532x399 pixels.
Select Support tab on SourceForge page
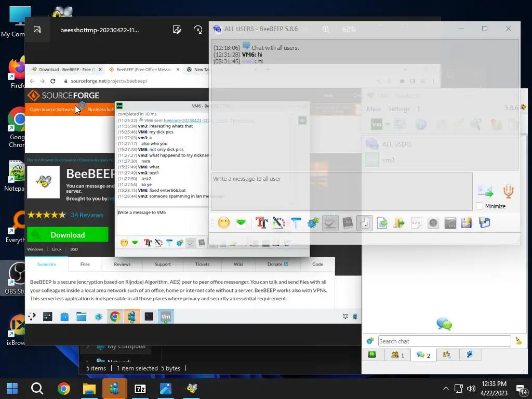[163, 264]
